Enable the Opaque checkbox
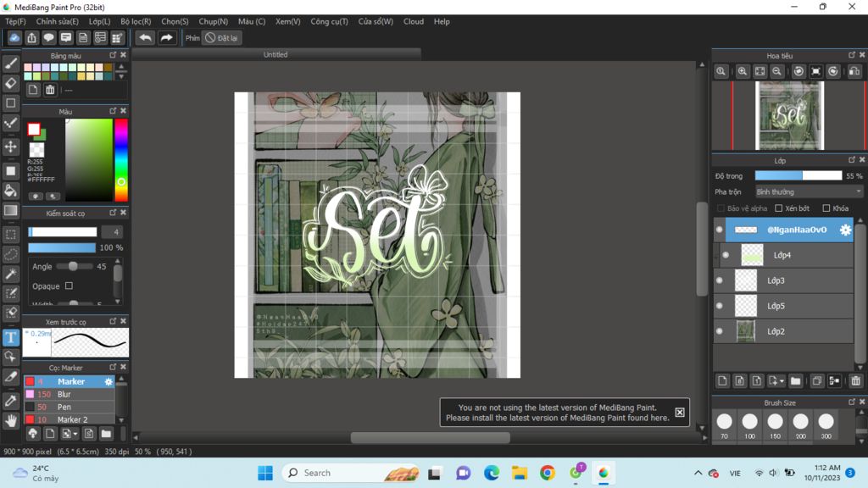The height and width of the screenshot is (488, 868). (x=69, y=286)
